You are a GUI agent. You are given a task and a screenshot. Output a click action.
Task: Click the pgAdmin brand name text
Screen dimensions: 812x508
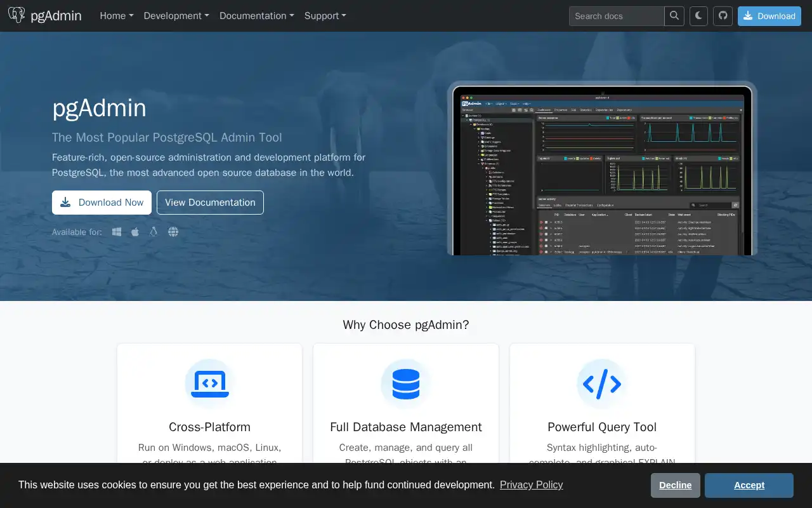[x=56, y=16]
